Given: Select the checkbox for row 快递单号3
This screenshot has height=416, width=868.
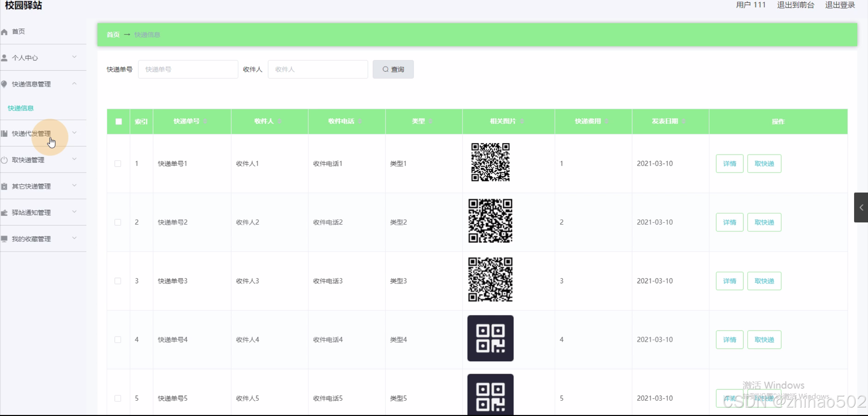Looking at the screenshot, I should (x=118, y=281).
